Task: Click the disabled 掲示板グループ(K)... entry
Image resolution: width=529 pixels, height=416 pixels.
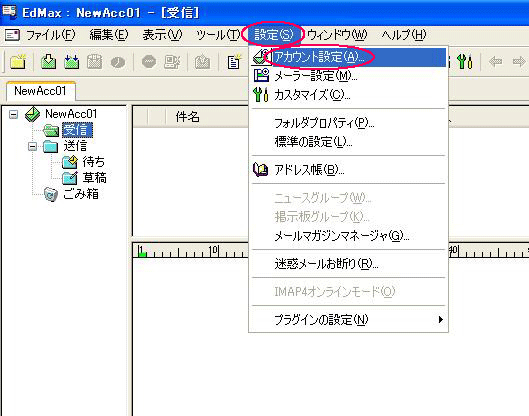Action: 349,217
